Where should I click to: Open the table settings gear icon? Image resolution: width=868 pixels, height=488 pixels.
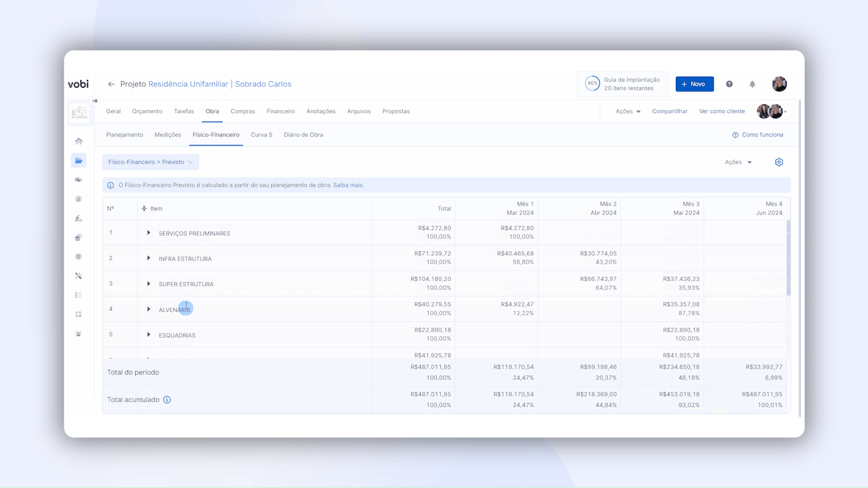778,162
